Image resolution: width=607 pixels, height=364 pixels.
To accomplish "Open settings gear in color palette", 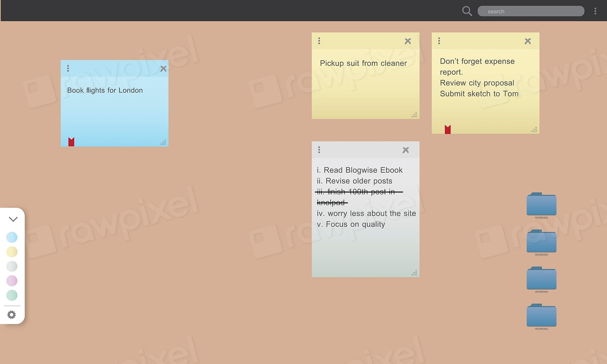I will [x=12, y=315].
